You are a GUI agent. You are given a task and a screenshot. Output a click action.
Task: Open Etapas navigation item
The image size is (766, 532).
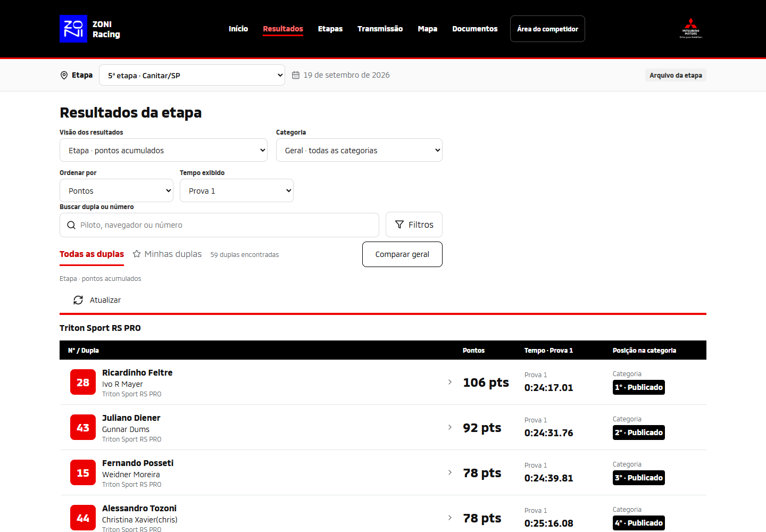[x=330, y=29]
